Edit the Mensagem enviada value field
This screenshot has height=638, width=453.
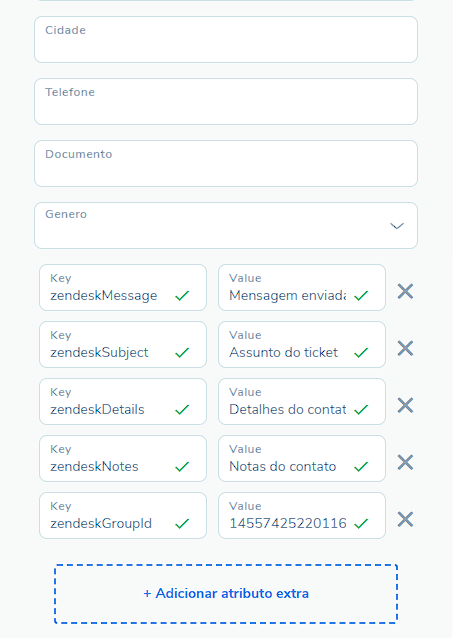coord(302,288)
